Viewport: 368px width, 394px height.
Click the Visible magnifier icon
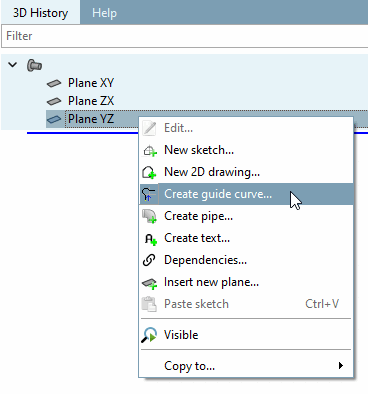pyautogui.click(x=149, y=335)
